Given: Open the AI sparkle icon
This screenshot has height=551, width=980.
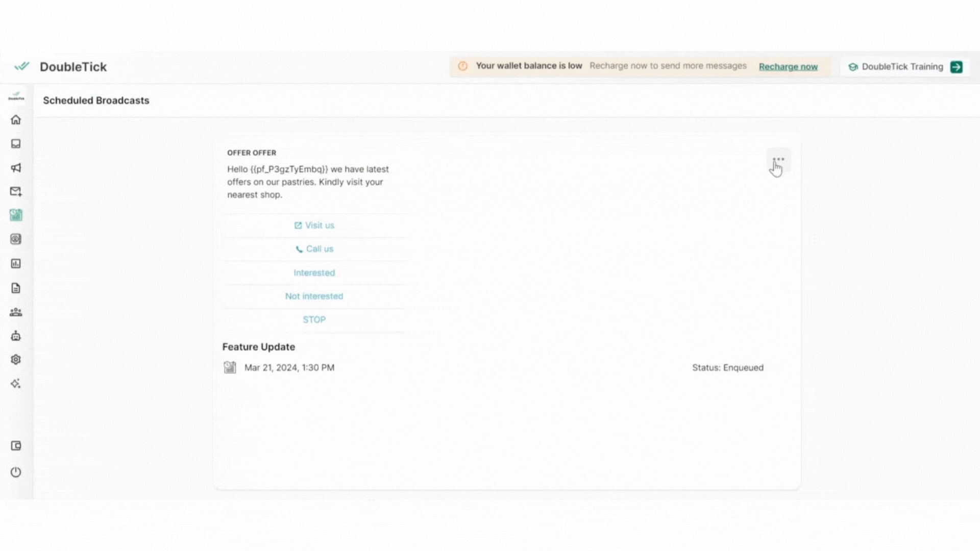Looking at the screenshot, I should click(x=16, y=384).
